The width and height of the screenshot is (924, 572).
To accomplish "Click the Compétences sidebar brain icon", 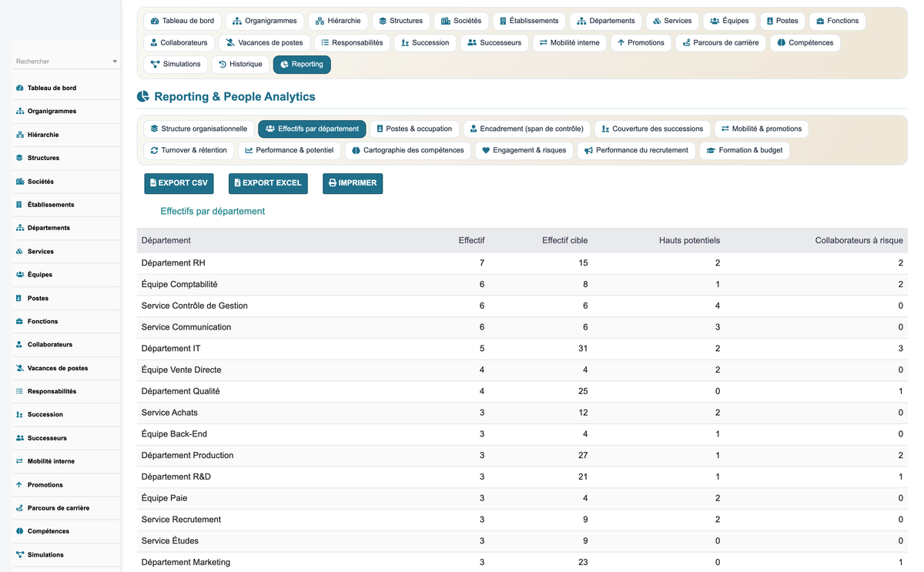I will point(19,531).
